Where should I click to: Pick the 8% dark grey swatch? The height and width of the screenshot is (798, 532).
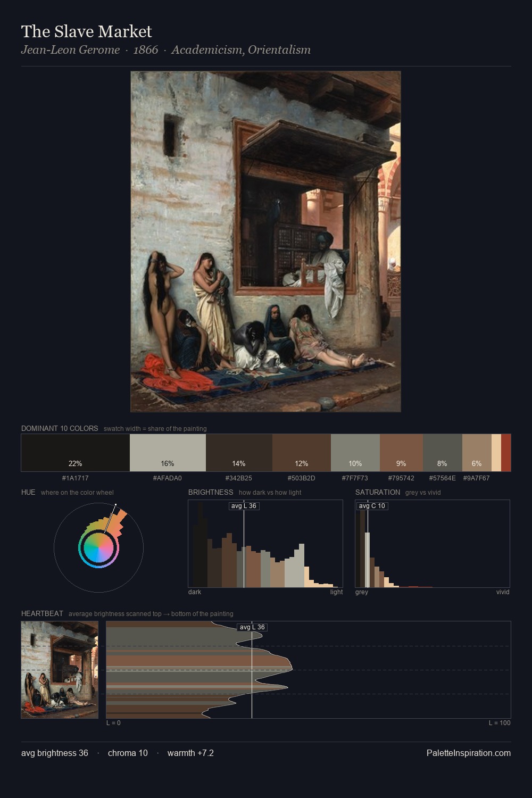443,452
